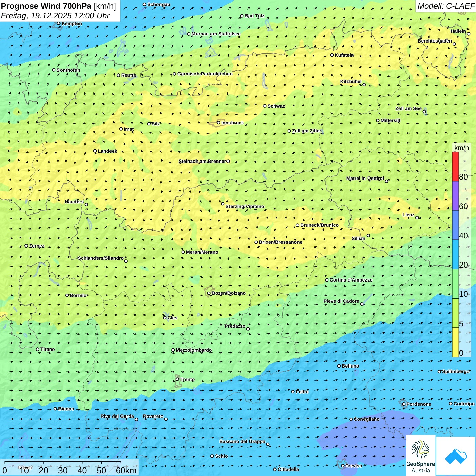
Task: Select the Treviso city label
Action: coord(354,466)
